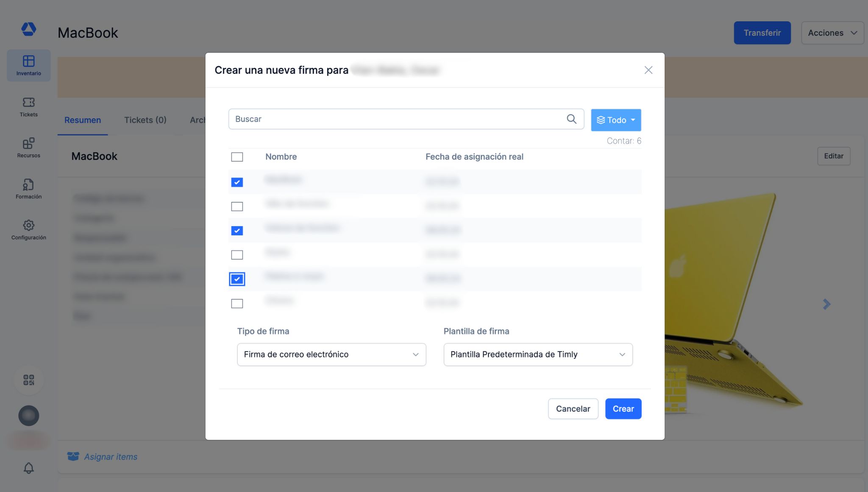
Task: Click the Transferir button
Action: [762, 33]
